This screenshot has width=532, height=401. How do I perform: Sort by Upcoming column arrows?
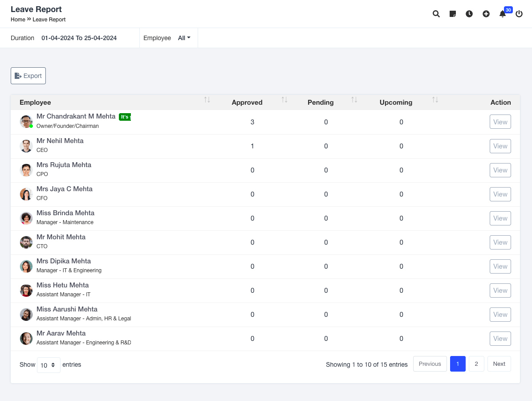coord(435,100)
